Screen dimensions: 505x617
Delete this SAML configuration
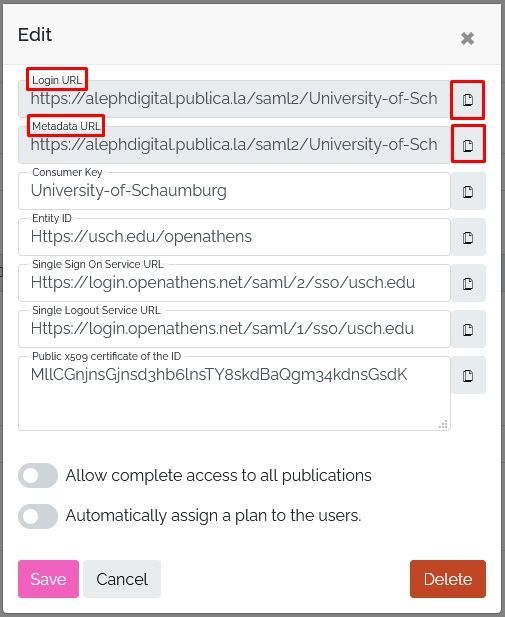point(448,579)
